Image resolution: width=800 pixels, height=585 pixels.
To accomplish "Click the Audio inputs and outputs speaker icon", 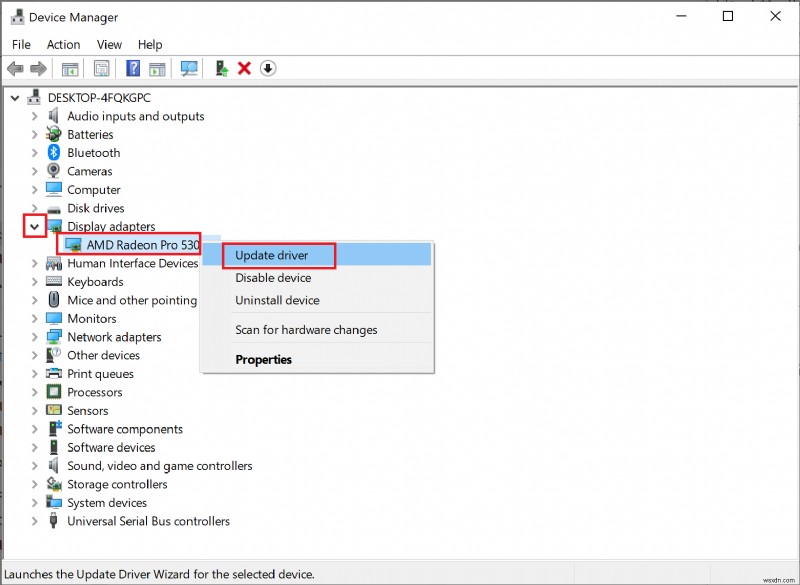I will point(54,116).
